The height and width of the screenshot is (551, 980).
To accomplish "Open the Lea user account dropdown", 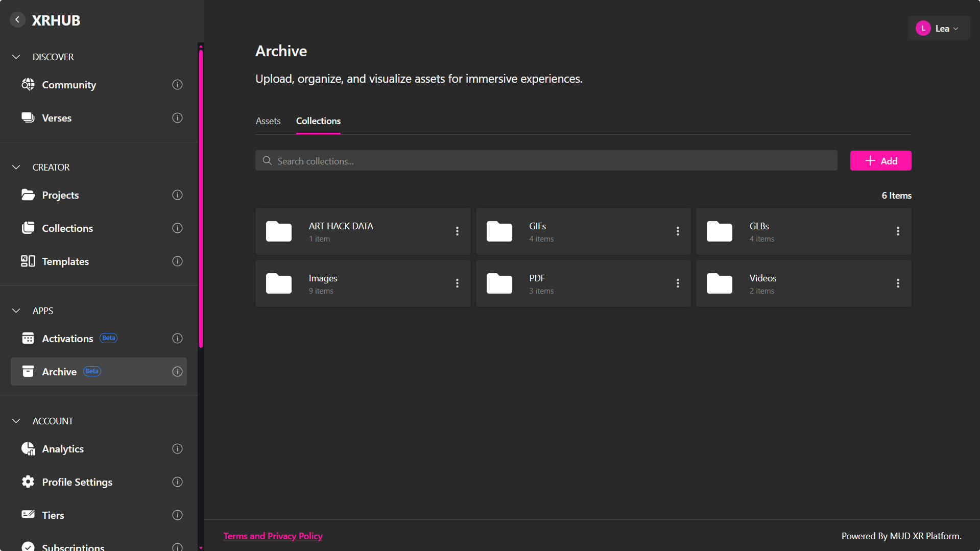I will (x=939, y=28).
